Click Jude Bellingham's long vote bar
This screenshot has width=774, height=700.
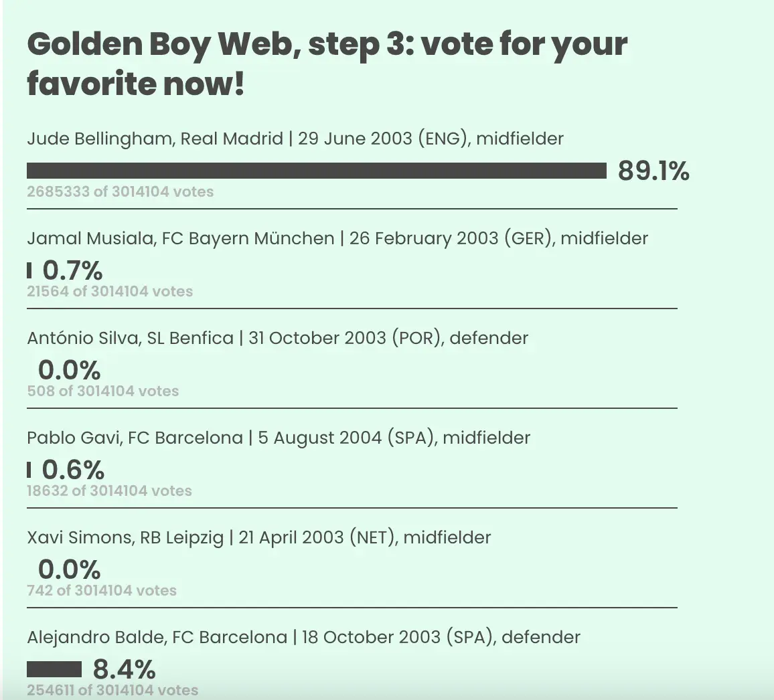317,171
